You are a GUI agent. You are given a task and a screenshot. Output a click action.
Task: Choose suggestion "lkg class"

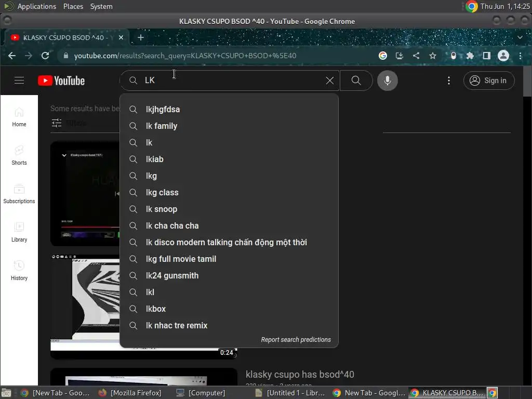(x=229, y=192)
